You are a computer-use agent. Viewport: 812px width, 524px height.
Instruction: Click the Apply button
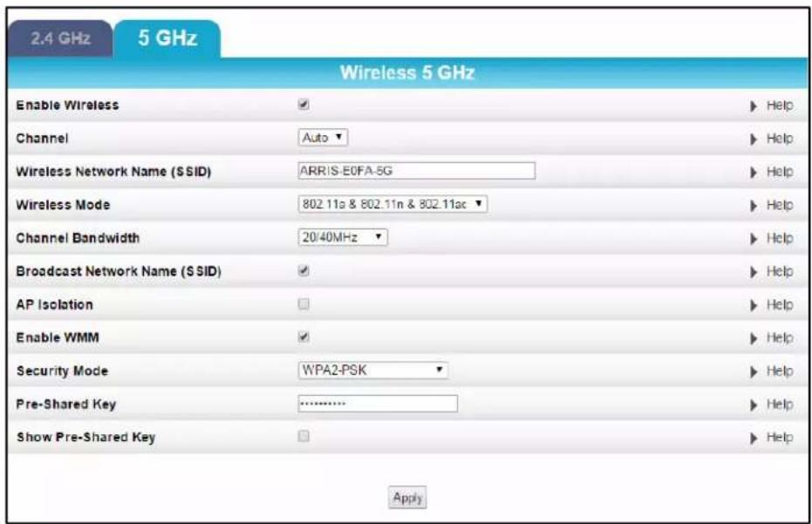point(407,498)
